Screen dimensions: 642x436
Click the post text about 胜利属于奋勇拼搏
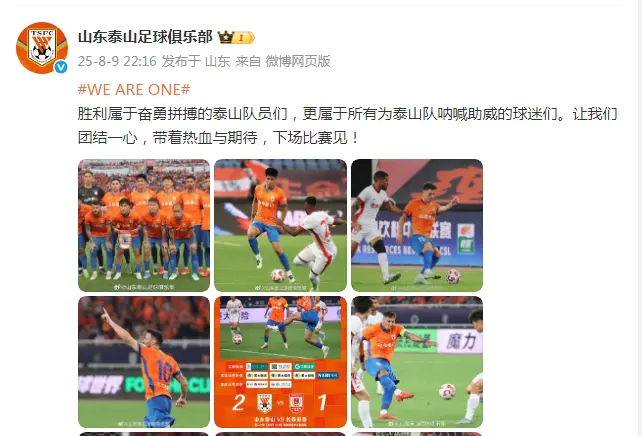(x=348, y=126)
